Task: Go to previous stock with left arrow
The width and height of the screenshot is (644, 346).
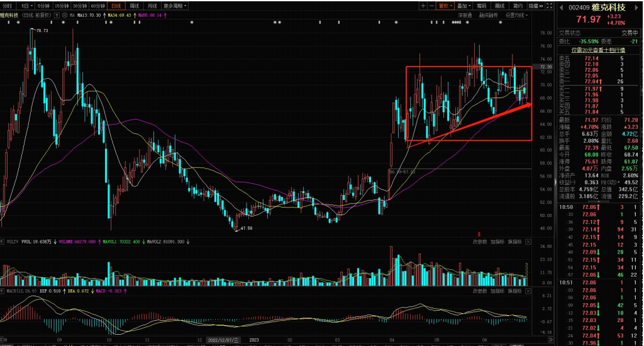Action: (562, 7)
